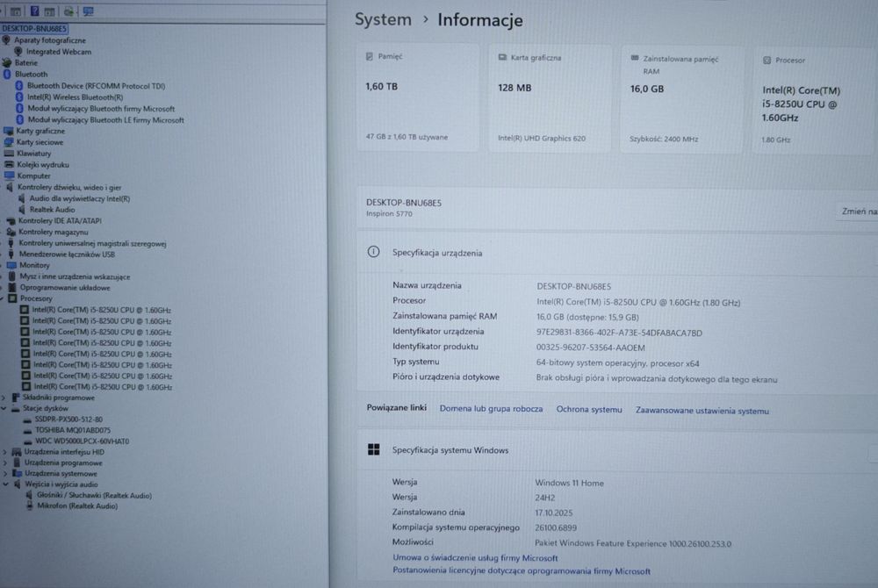878x588 pixels.
Task: Select Moduł wyliczający Bluetooth LE firmy Microsoft
Action: coord(106,119)
